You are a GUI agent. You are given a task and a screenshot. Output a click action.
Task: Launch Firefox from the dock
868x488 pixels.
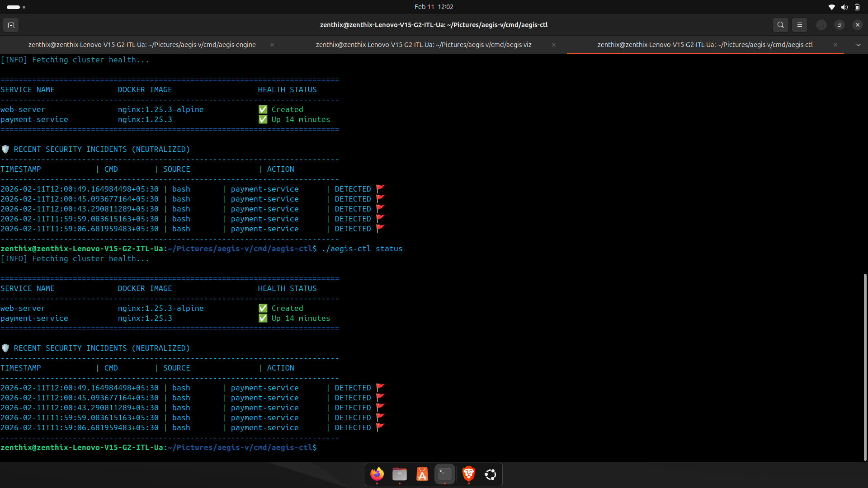pyautogui.click(x=377, y=474)
